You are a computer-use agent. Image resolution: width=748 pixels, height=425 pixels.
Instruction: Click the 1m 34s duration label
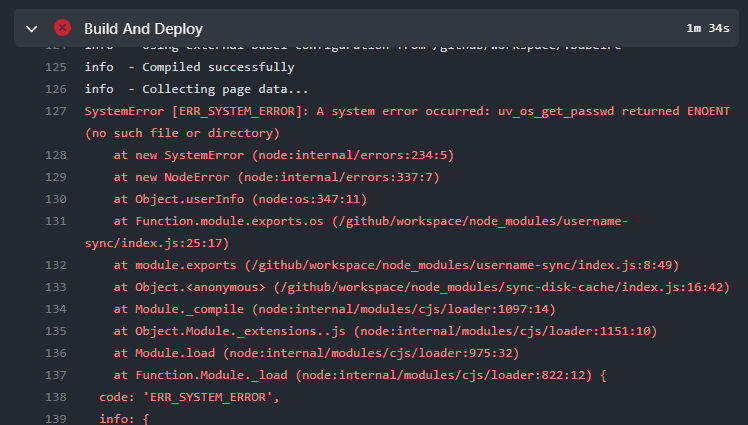point(707,29)
